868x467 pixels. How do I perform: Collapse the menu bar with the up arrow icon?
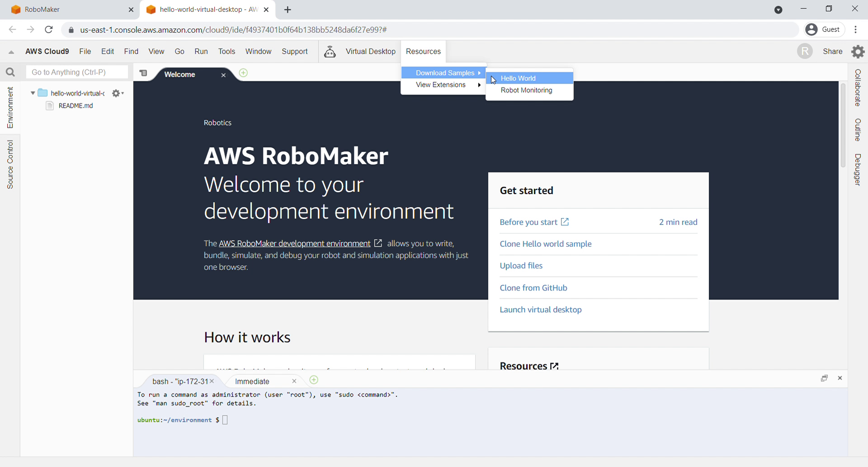pos(11,52)
